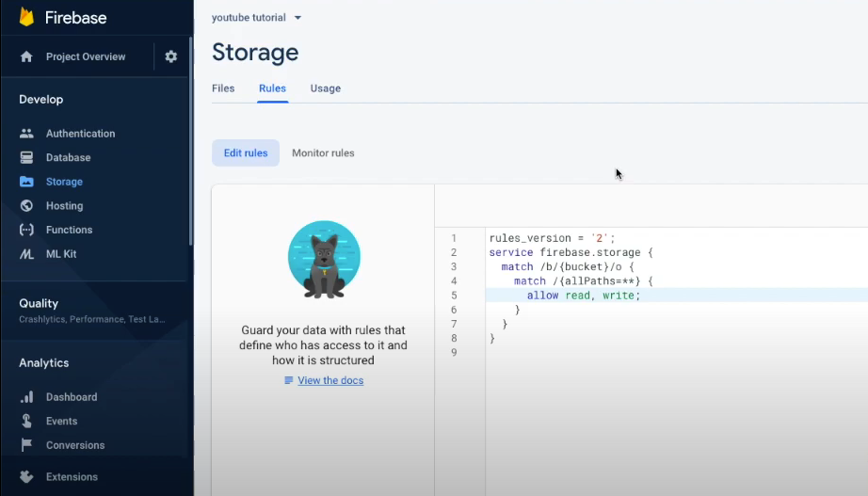This screenshot has width=868, height=496.
Task: Click line number 1 in editor gutter
Action: coord(454,239)
